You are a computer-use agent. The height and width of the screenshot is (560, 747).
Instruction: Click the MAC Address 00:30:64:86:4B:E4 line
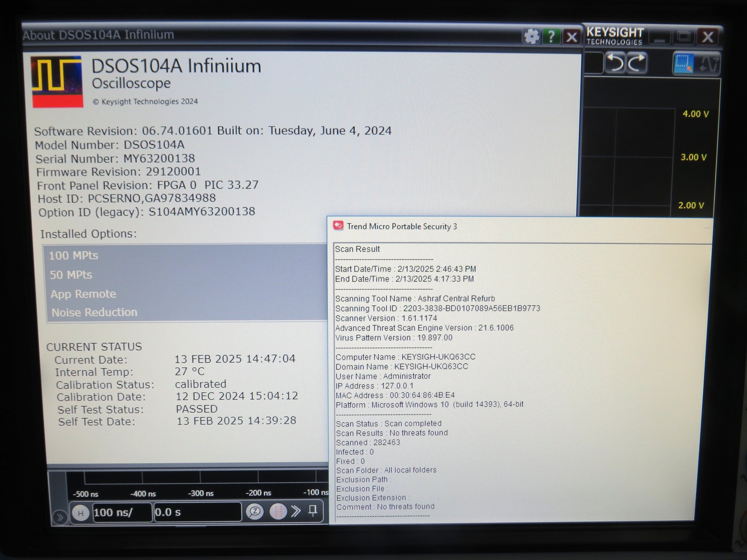click(395, 395)
